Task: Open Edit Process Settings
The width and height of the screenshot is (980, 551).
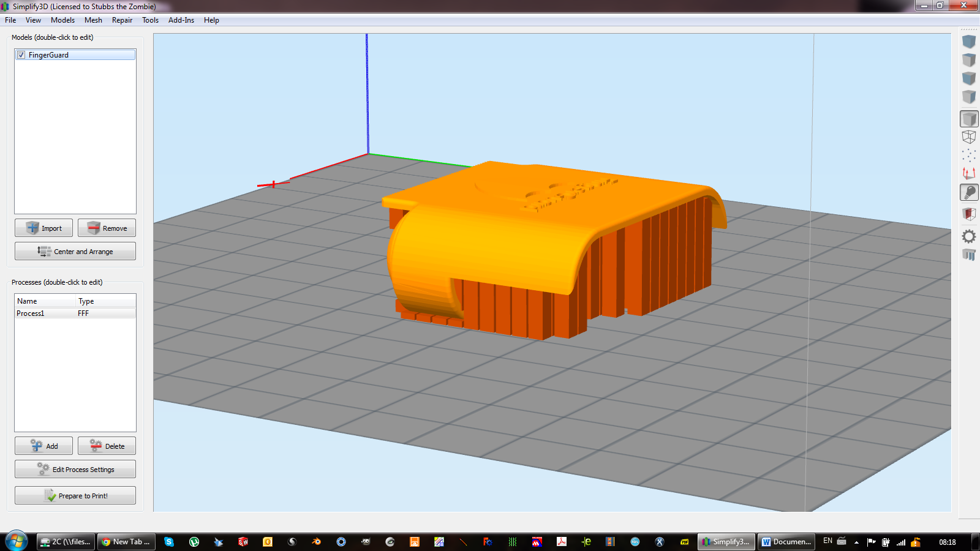Action: pyautogui.click(x=75, y=469)
